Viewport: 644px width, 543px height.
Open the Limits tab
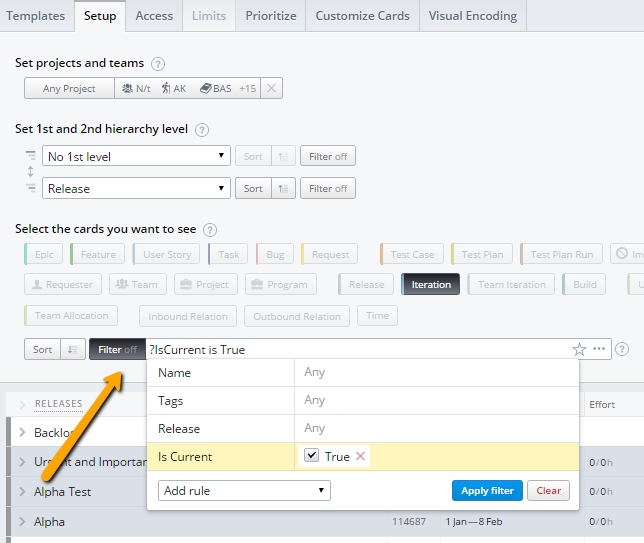209,16
